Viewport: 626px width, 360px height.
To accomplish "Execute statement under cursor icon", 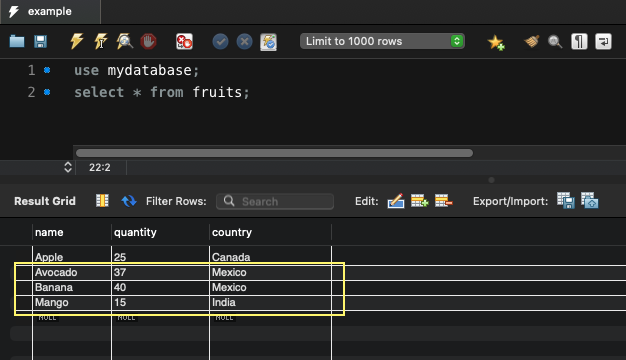I will click(x=101, y=41).
